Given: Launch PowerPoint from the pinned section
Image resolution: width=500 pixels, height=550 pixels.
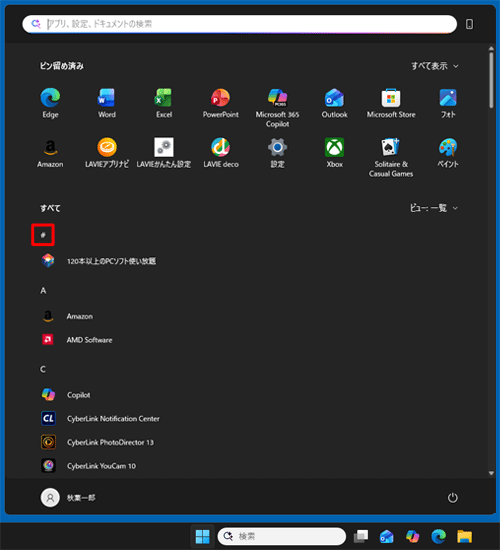Looking at the screenshot, I should (x=221, y=103).
